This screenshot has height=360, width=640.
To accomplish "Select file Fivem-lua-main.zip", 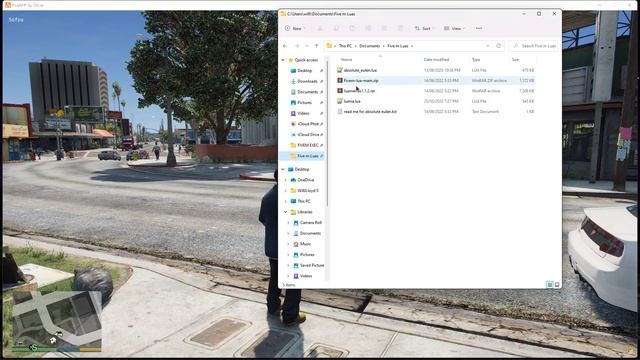I will point(361,80).
